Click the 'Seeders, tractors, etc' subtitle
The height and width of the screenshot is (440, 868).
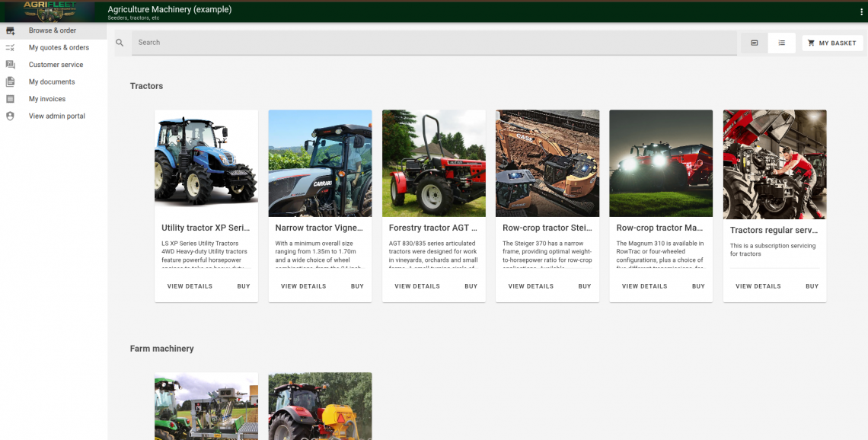pyautogui.click(x=133, y=18)
